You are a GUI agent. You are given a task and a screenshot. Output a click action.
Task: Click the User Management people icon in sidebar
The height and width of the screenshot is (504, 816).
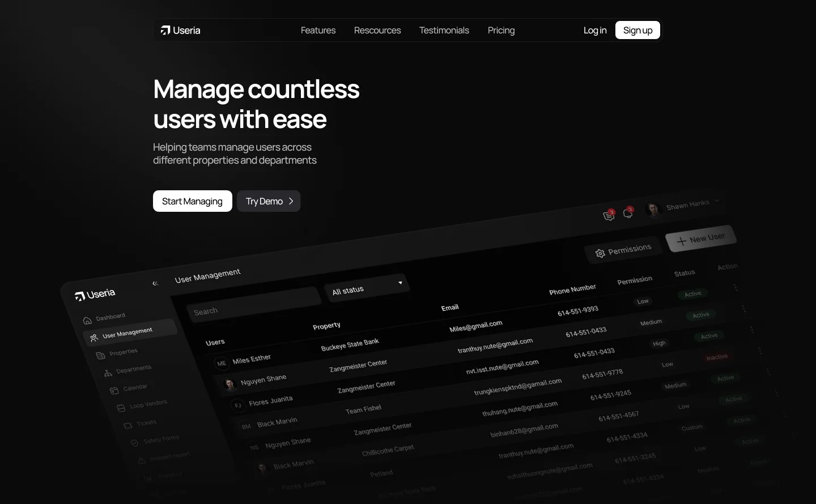(x=94, y=338)
